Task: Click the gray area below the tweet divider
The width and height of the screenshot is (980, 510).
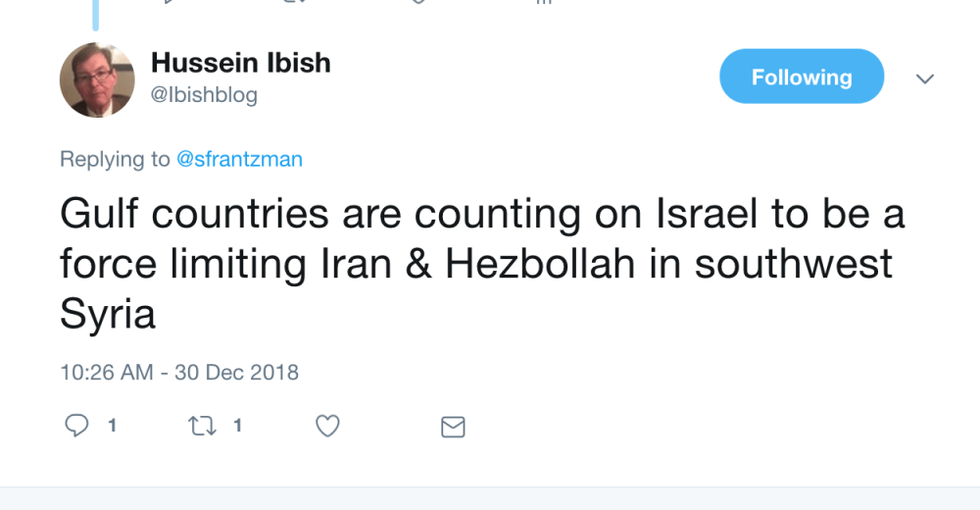Action: [490, 499]
